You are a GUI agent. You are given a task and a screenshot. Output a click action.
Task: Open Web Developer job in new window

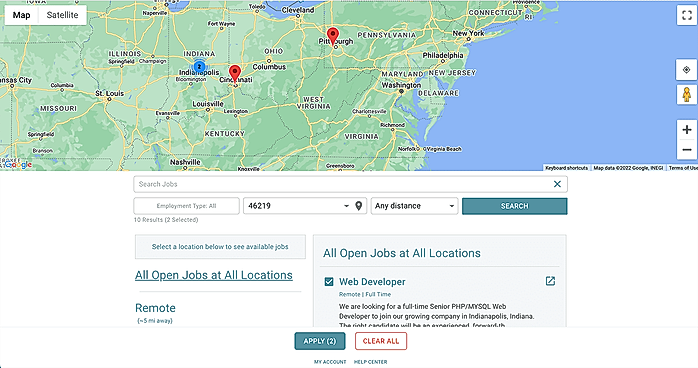click(x=550, y=281)
